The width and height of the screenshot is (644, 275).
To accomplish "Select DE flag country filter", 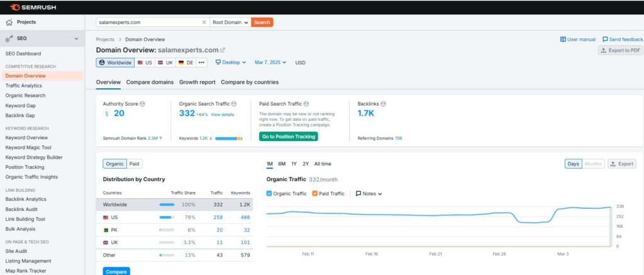I will pos(186,62).
